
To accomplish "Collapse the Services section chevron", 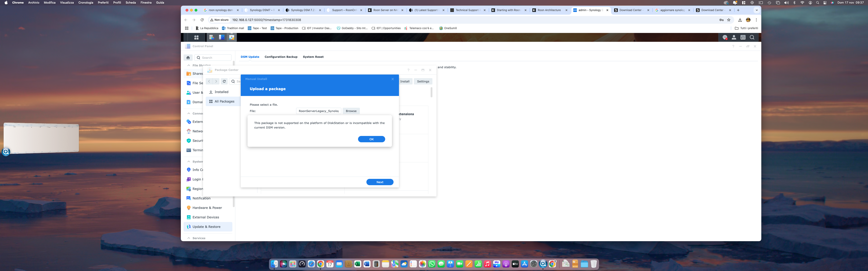I will [189, 238].
